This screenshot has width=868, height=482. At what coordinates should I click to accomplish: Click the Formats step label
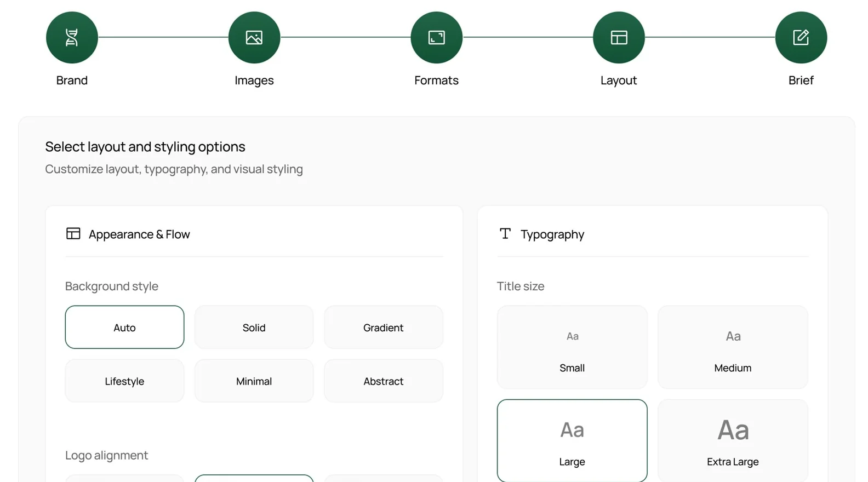(x=437, y=81)
